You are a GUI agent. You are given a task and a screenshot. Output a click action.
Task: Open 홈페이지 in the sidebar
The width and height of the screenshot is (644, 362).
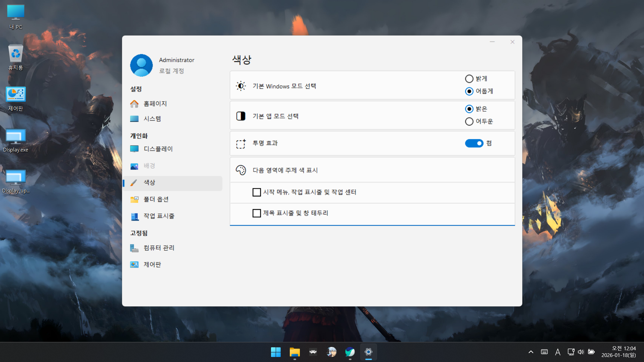pyautogui.click(x=155, y=104)
